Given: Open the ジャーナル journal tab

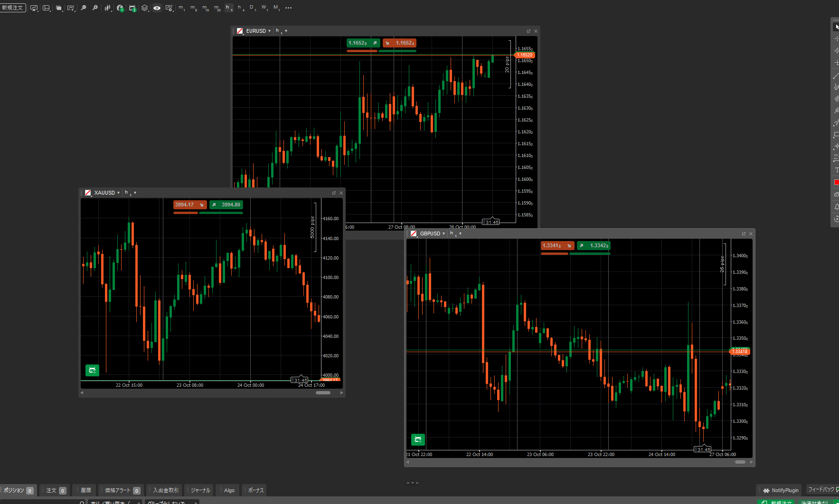Looking at the screenshot, I should 200,490.
